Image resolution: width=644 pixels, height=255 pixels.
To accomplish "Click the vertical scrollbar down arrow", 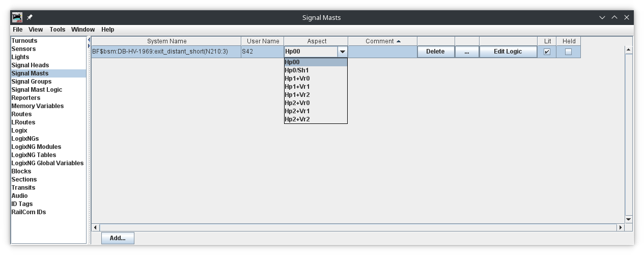I will (628, 219).
